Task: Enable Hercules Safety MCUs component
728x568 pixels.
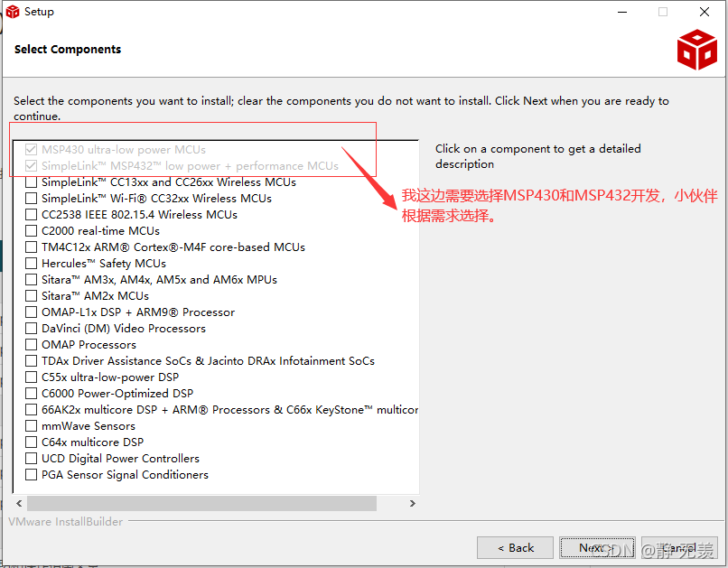Action: (31, 263)
